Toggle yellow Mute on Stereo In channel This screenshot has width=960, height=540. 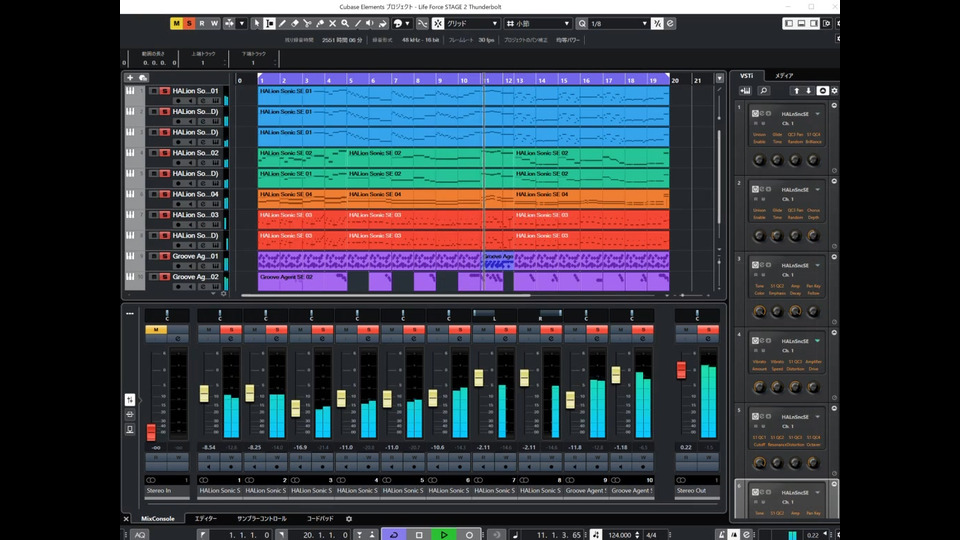point(156,329)
